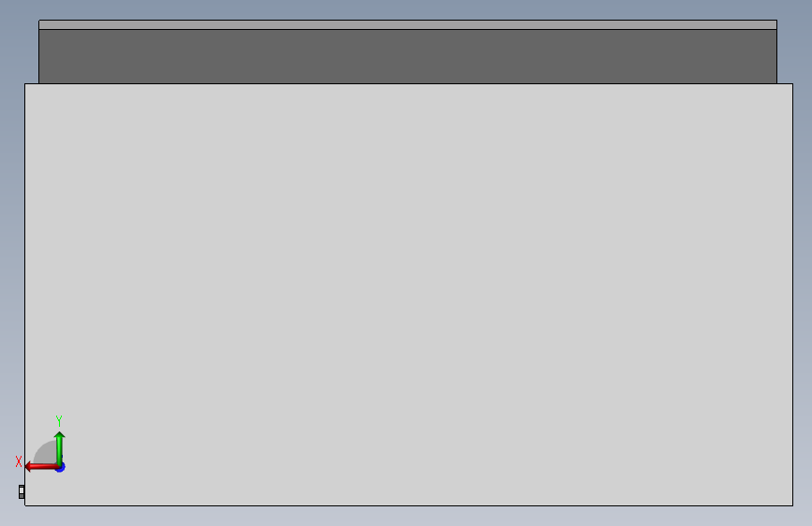The image size is (812, 526).
Task: Select the right edge of the front face
Action: click(793, 295)
